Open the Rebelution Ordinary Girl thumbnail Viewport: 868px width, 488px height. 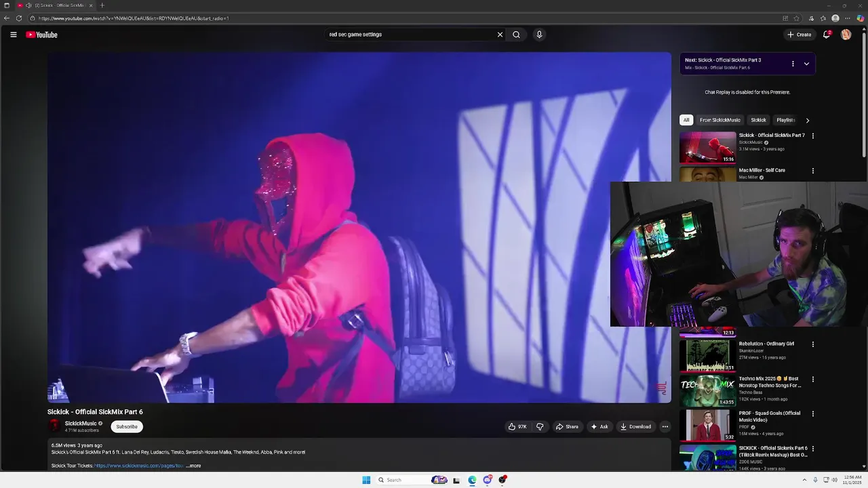coord(708,356)
